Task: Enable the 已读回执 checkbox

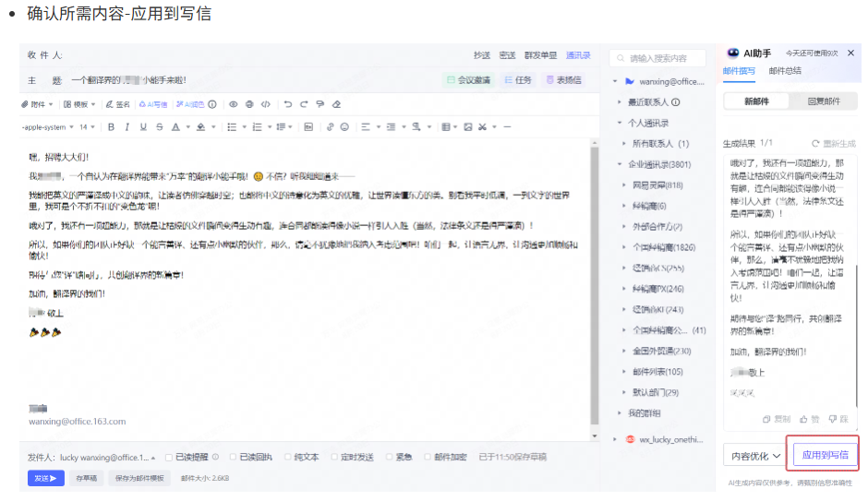Action: (x=233, y=458)
